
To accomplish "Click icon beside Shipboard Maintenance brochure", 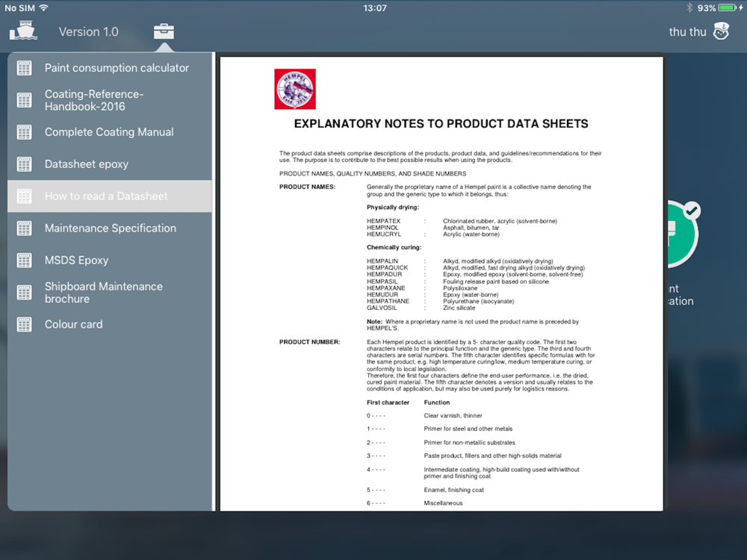I will coord(25,293).
